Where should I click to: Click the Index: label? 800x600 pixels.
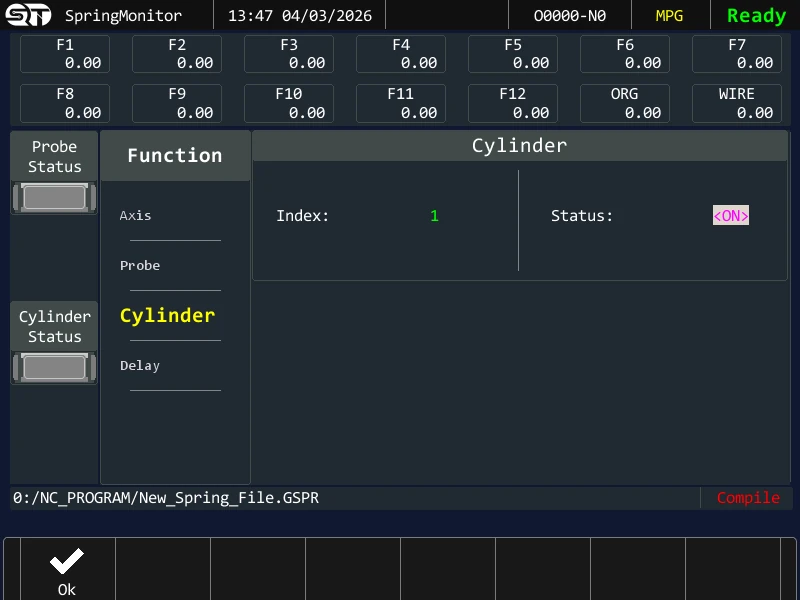point(303,215)
